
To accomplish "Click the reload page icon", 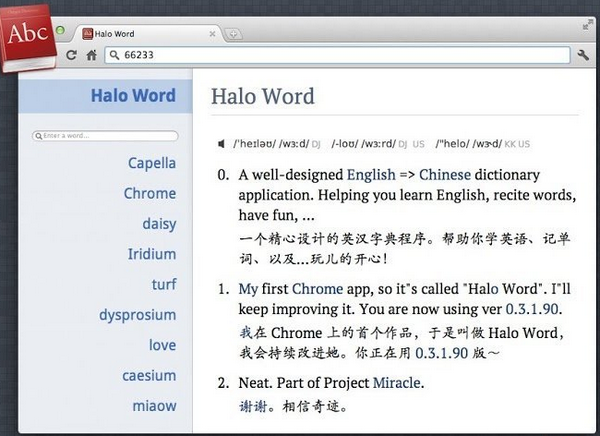I will [x=71, y=55].
